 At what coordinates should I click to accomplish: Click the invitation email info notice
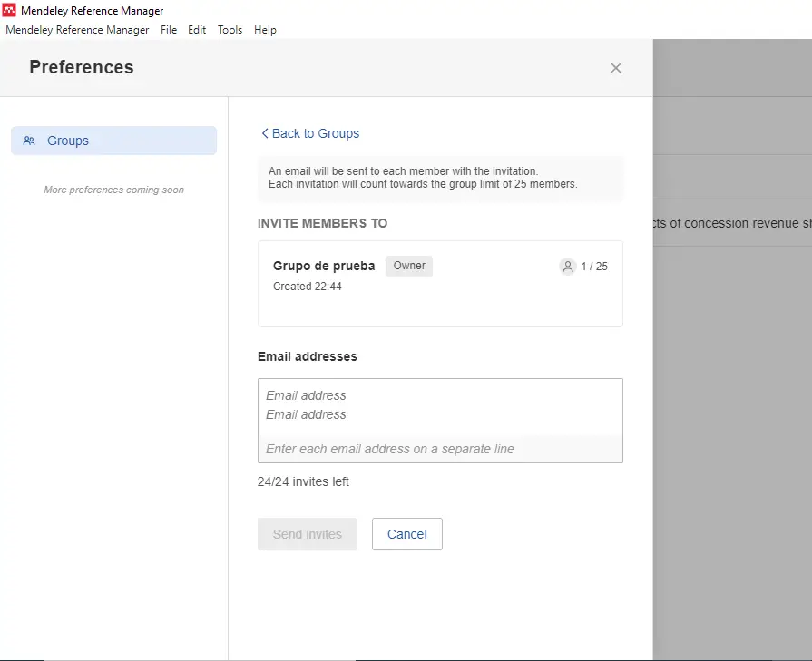(440, 178)
